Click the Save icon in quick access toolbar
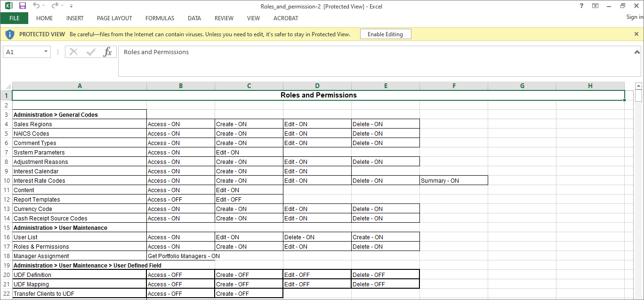644x300 pixels. coord(22,6)
